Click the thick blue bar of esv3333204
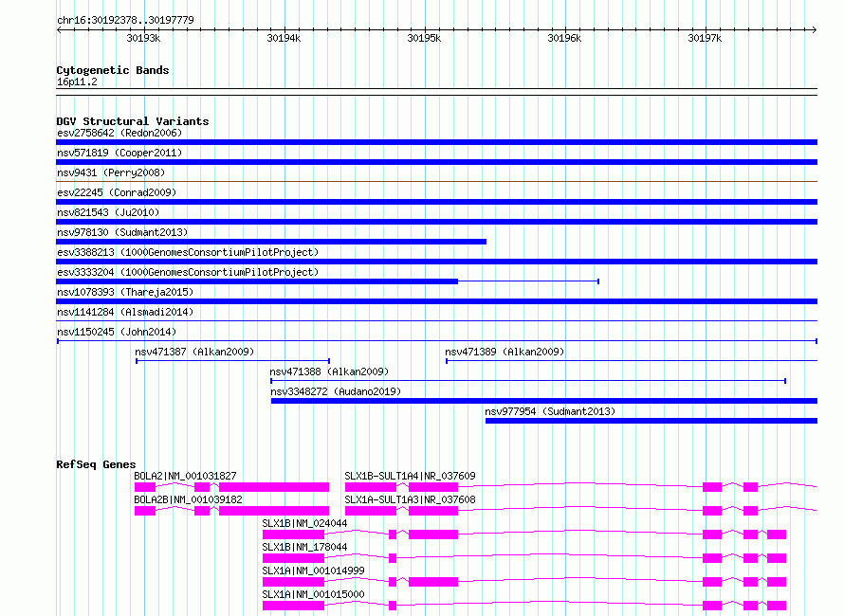844x616 pixels. [x=257, y=281]
